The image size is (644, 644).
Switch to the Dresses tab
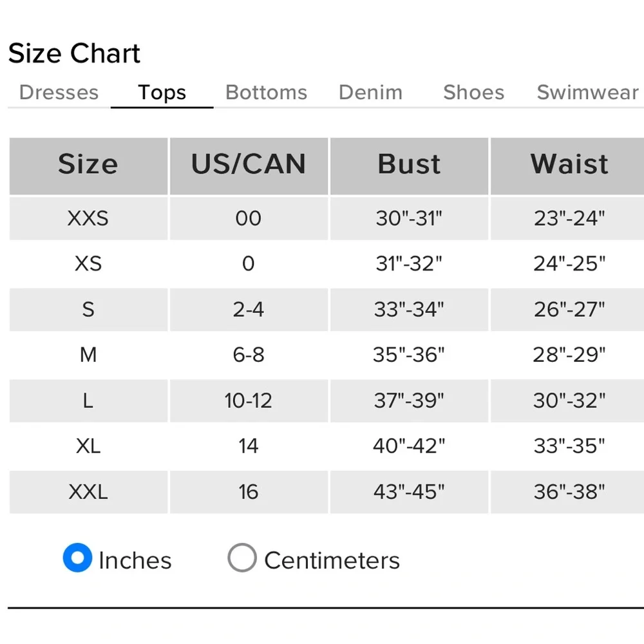pyautogui.click(x=59, y=92)
